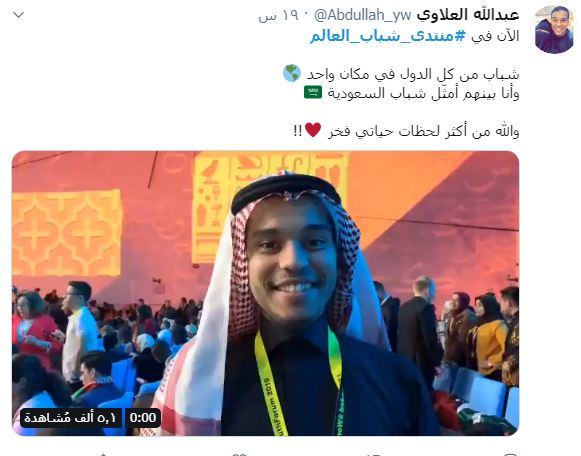Click the line والله من أكثر لحظات حياتي فخر
This screenshot has width=581, height=456.
point(423,131)
